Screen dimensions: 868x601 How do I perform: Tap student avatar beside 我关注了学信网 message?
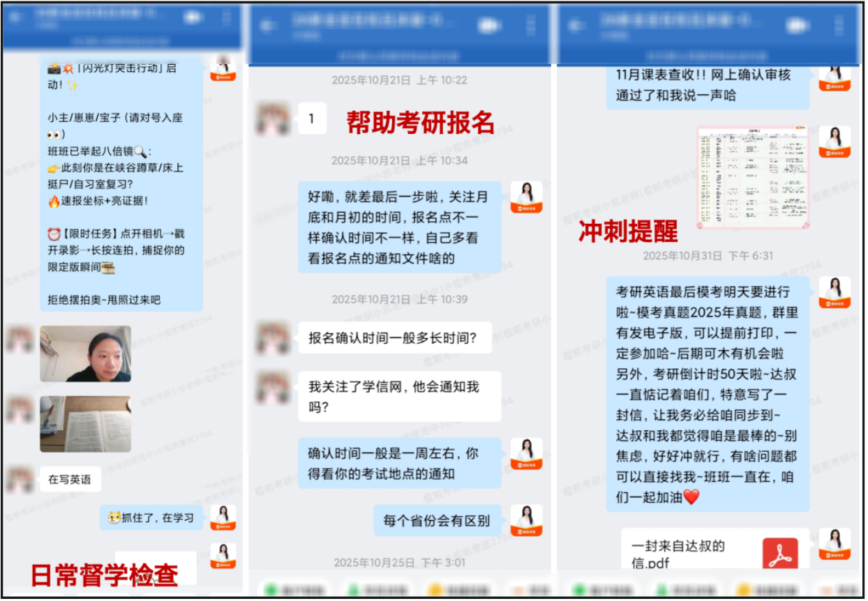click(273, 387)
